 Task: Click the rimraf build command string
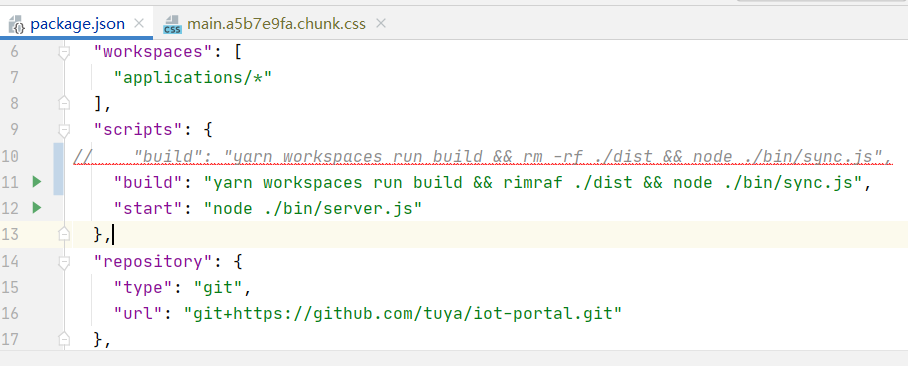(x=533, y=182)
